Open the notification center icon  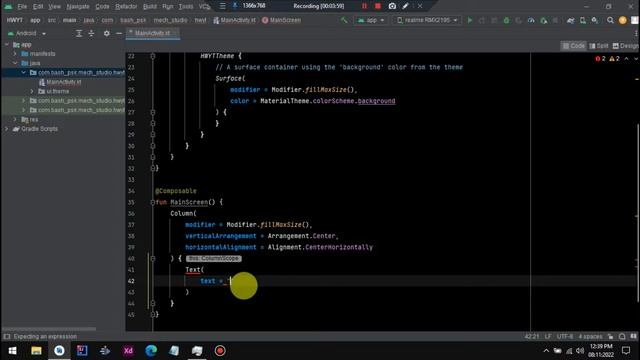tap(626, 351)
